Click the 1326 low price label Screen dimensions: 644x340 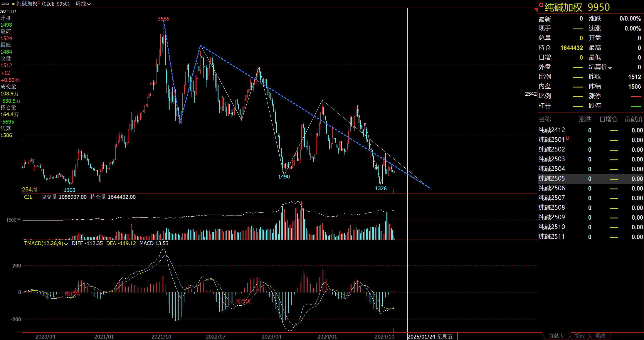tap(381, 188)
